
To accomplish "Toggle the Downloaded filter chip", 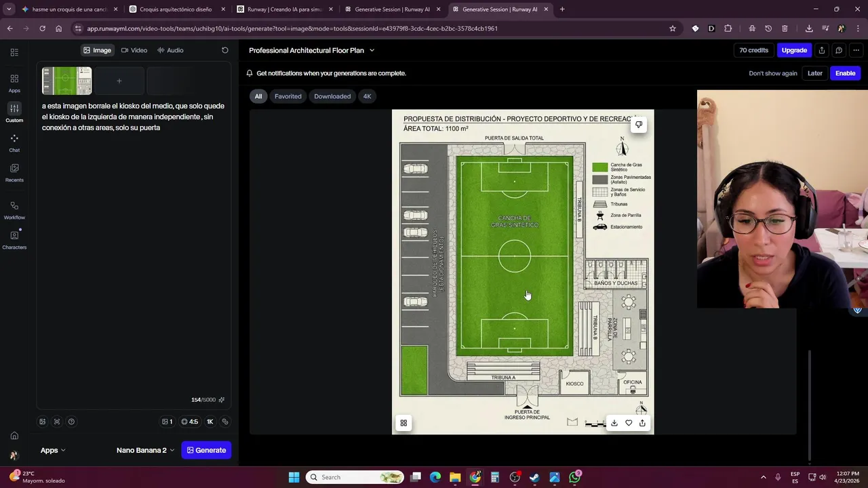I will pyautogui.click(x=332, y=96).
